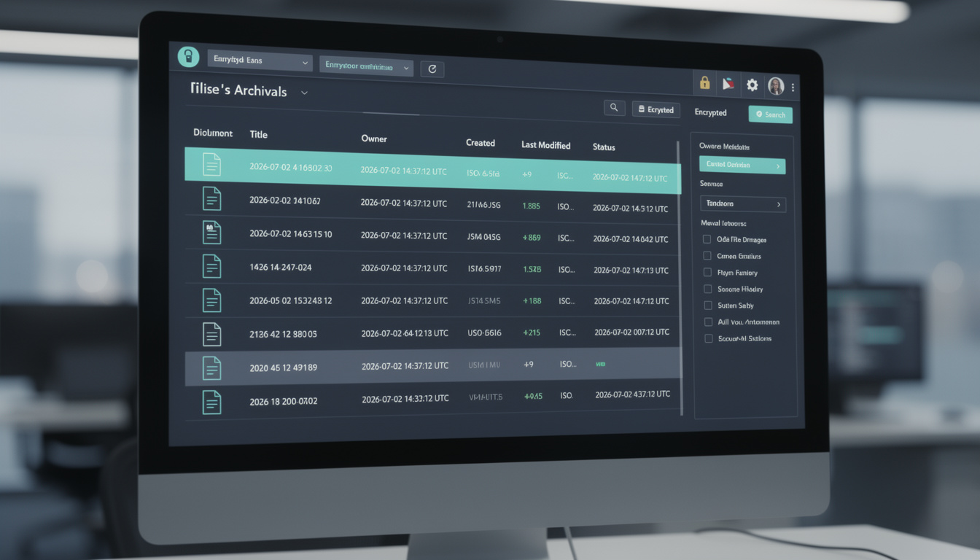
Task: Expand the Archivals title chevron
Action: [305, 93]
